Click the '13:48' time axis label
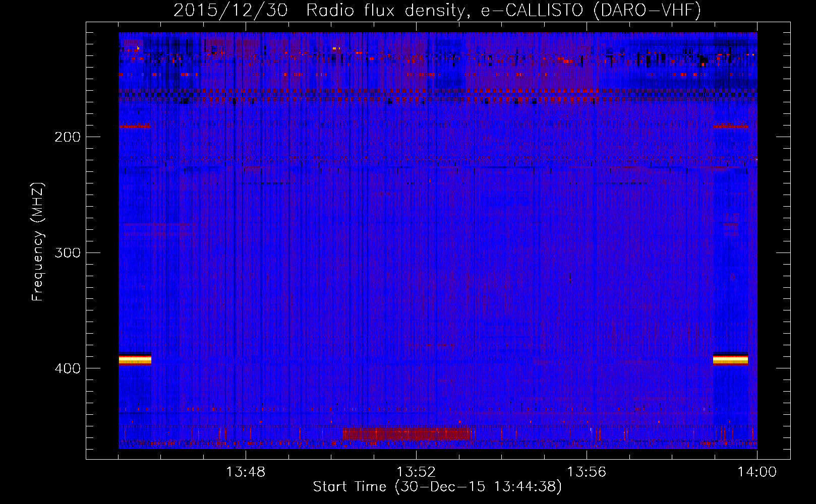The width and height of the screenshot is (816, 504). (246, 472)
